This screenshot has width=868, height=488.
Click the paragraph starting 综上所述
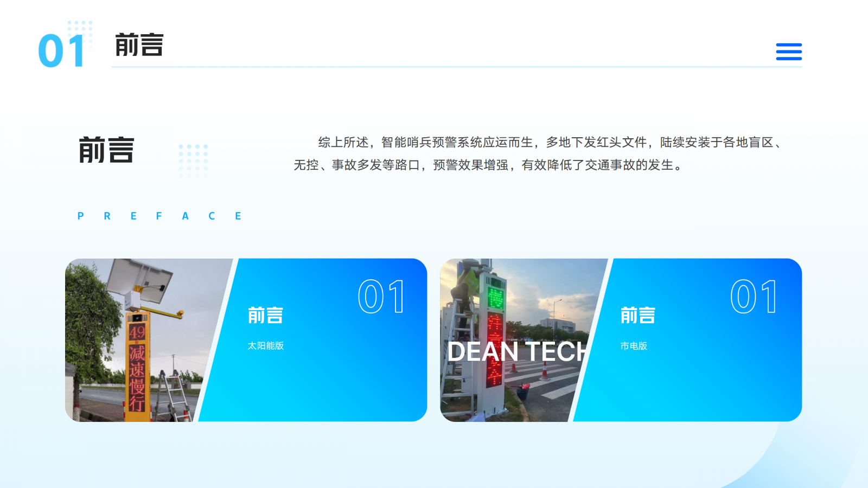539,153
